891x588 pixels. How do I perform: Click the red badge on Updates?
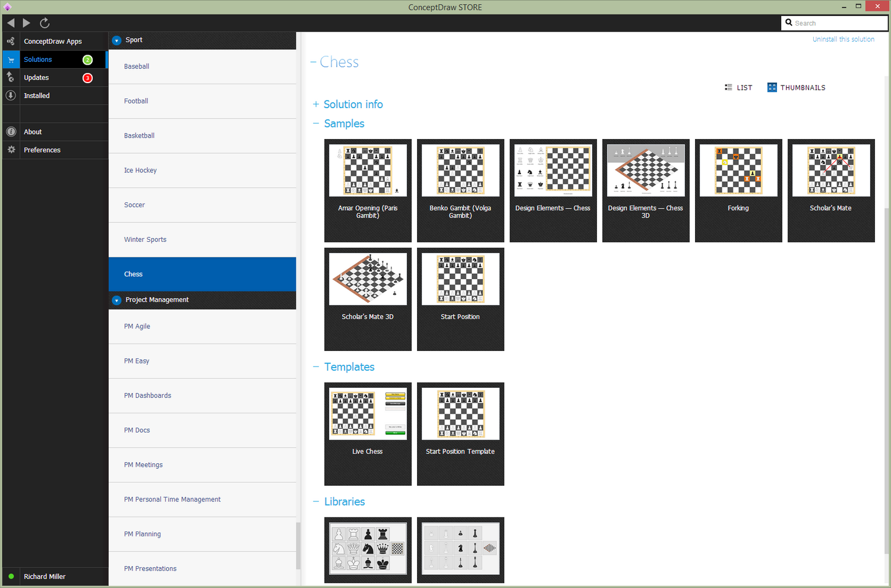[87, 78]
